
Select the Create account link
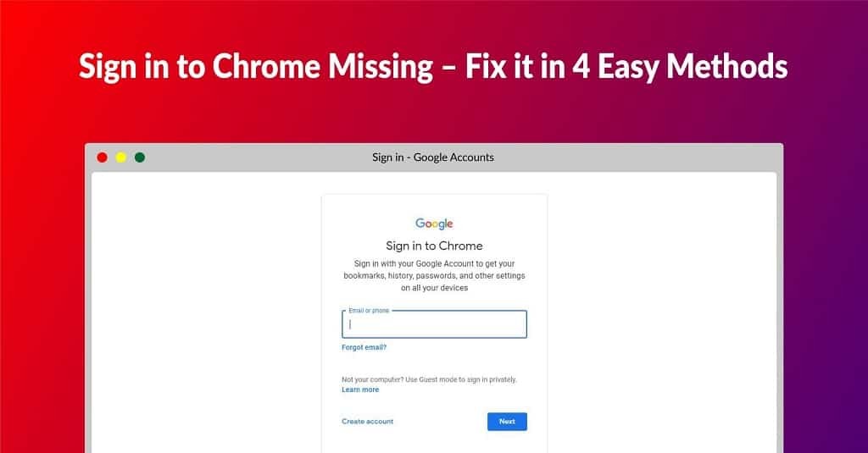pos(368,422)
